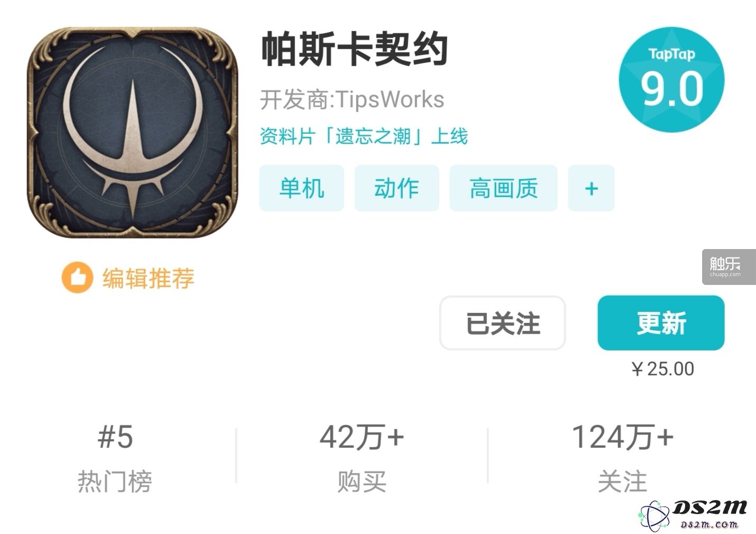View the 124万+ 关注 followers stat

[x=622, y=458]
